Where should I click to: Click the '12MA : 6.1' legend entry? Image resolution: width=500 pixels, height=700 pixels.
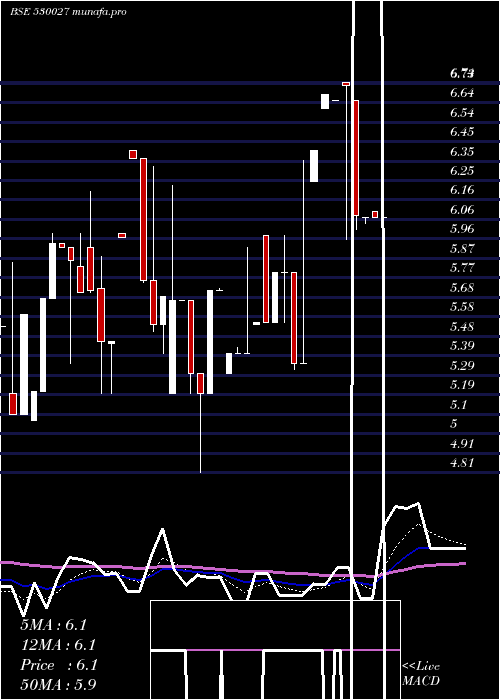(58, 645)
